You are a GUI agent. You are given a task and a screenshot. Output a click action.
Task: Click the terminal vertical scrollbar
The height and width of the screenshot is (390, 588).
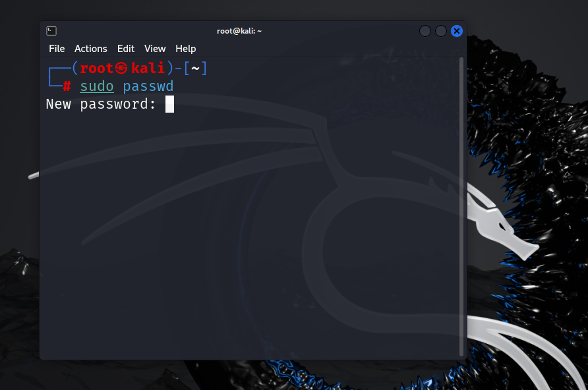tap(461, 206)
